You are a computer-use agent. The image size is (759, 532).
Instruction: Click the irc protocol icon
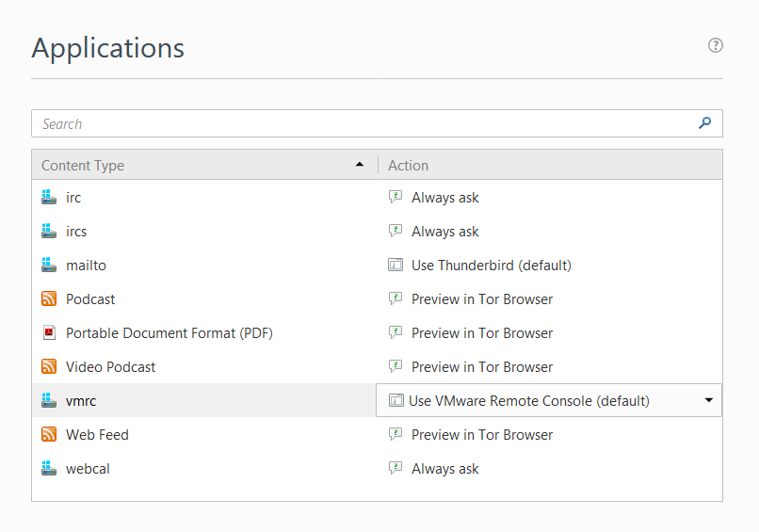coord(50,198)
